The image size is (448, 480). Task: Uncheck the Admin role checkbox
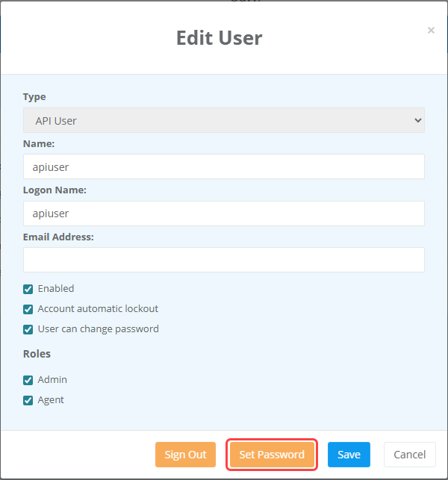pyautogui.click(x=28, y=380)
